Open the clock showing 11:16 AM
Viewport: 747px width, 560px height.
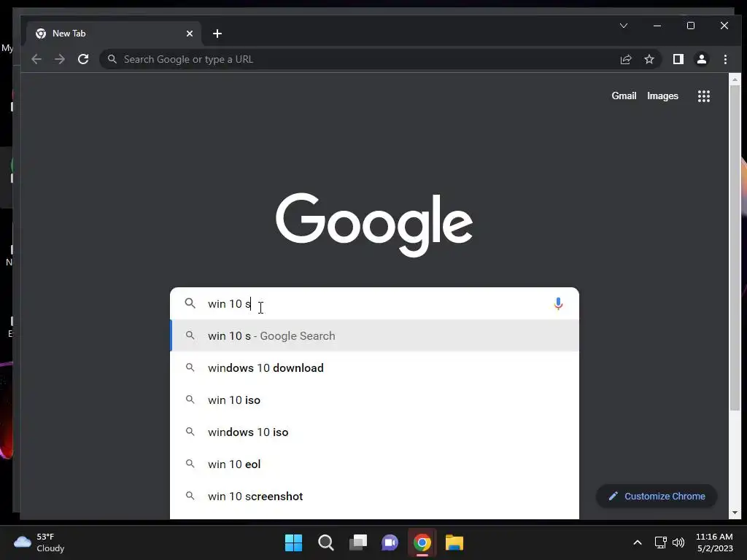pyautogui.click(x=714, y=542)
